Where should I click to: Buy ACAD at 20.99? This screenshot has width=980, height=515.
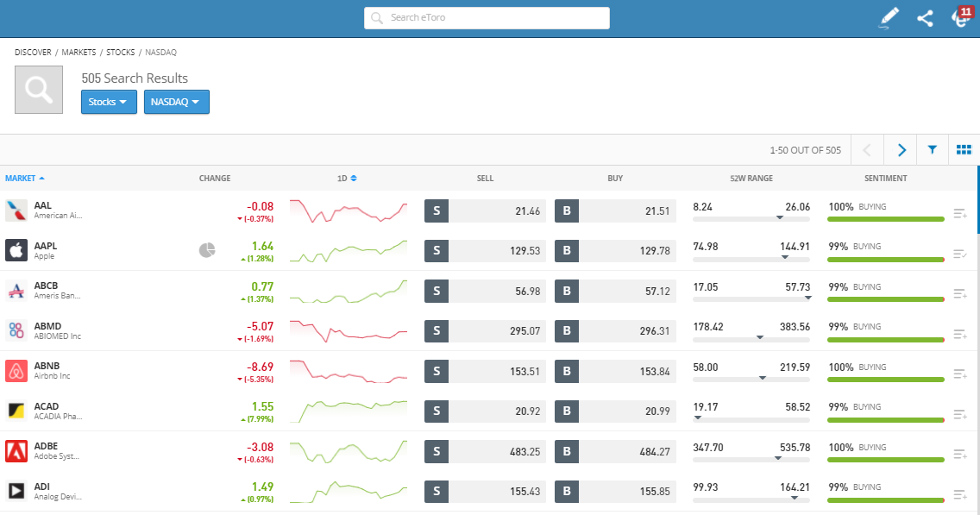coord(615,411)
